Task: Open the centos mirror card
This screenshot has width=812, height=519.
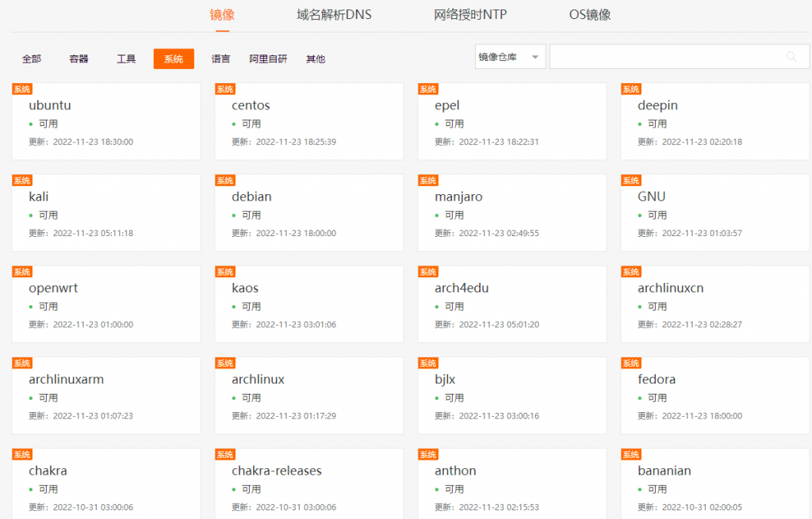Action: click(x=309, y=121)
